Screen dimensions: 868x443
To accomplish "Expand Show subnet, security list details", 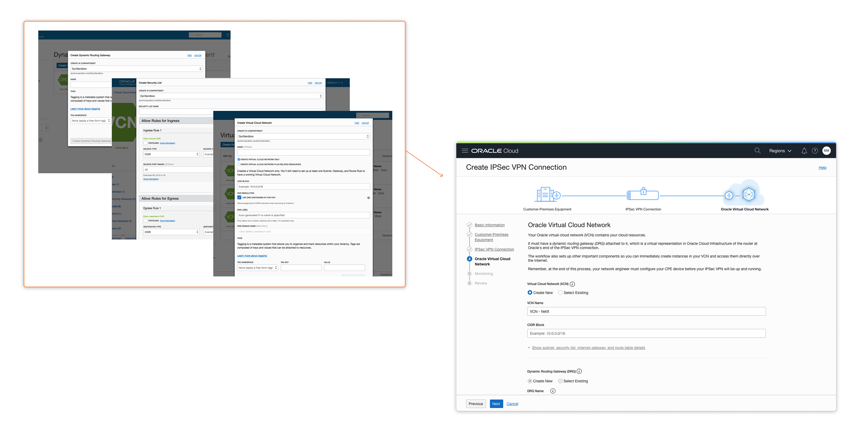I will tap(588, 348).
